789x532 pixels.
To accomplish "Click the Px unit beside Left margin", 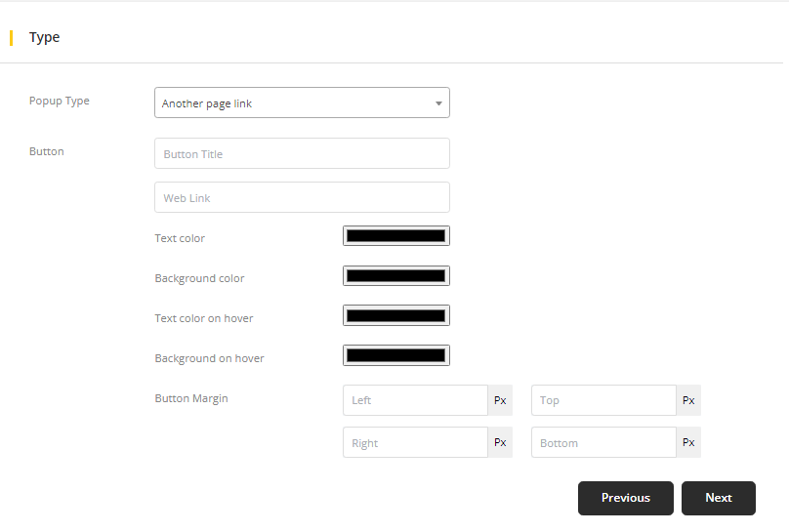I will pos(500,400).
